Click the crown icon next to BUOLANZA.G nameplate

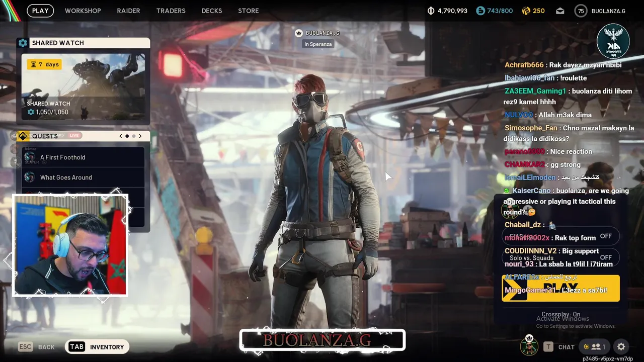299,33
